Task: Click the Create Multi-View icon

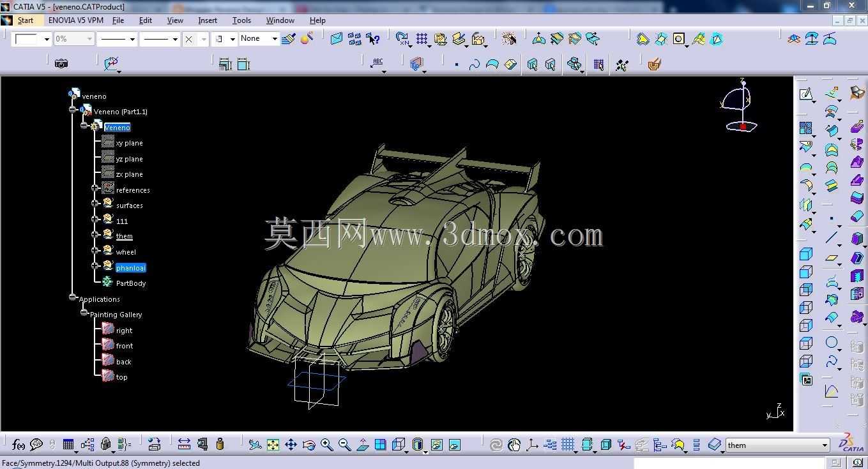Action: pyautogui.click(x=381, y=445)
